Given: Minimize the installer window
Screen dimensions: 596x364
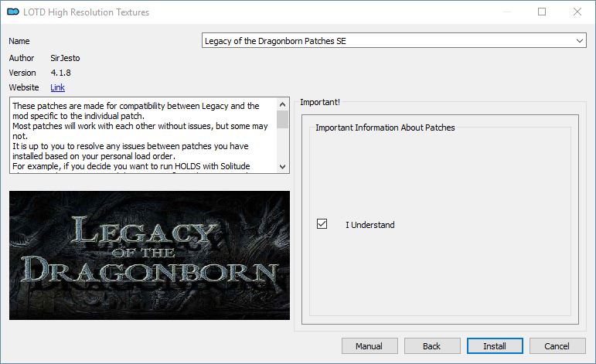Looking at the screenshot, I should tap(507, 12).
